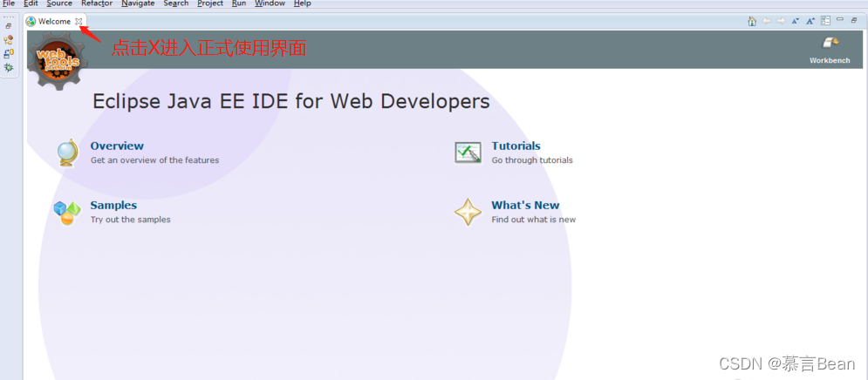Image resolution: width=868 pixels, height=380 pixels.
Task: Open the Edit menu
Action: [31, 3]
